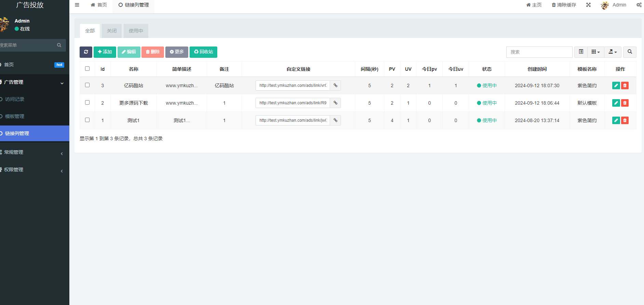Check the checkbox for row Id 3
The width and height of the screenshot is (644, 305).
[87, 85]
